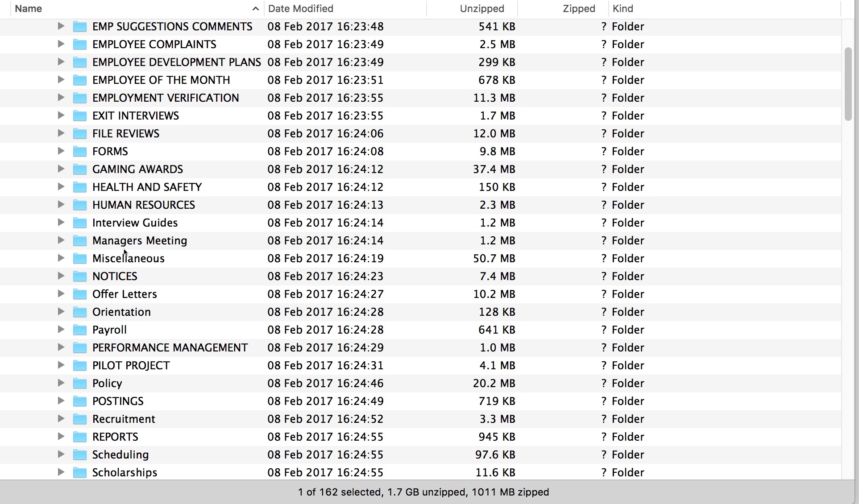This screenshot has width=859, height=504.
Task: Click the Offer Letters folder icon
Action: point(80,294)
